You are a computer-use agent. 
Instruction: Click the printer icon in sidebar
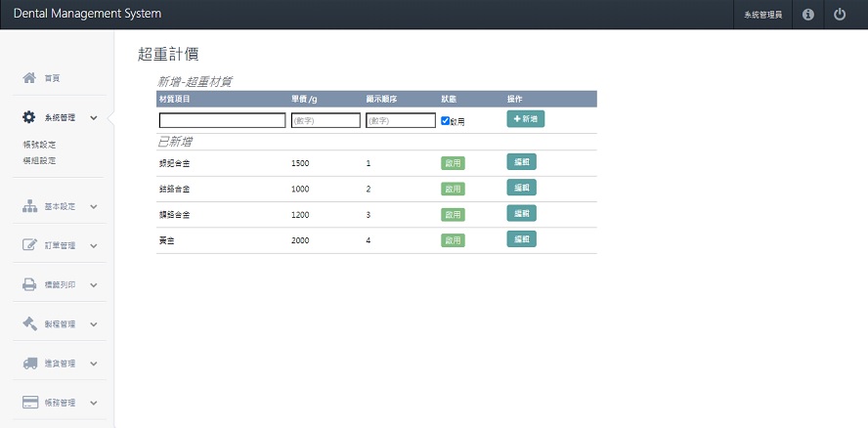[29, 284]
